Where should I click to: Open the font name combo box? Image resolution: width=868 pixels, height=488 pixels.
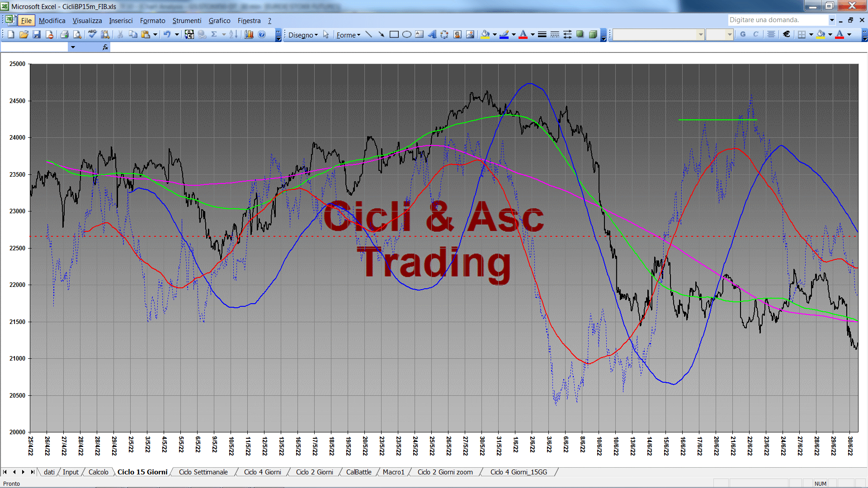(x=659, y=34)
